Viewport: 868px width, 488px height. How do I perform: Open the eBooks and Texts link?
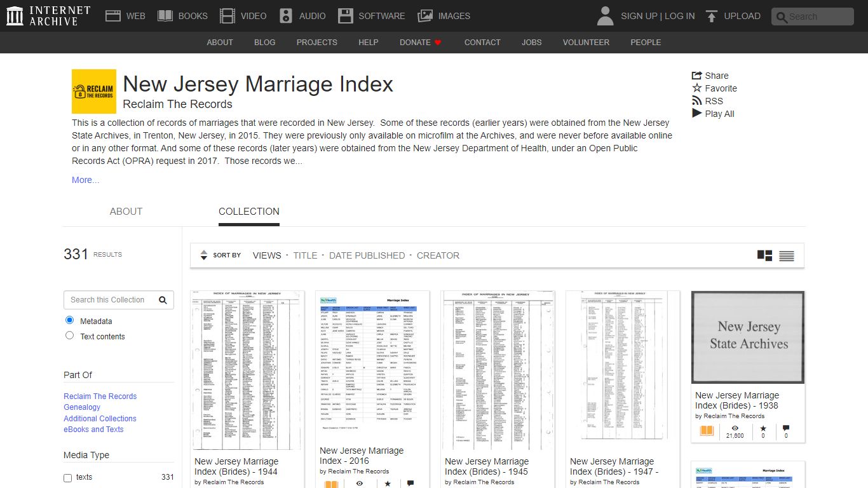tap(93, 430)
